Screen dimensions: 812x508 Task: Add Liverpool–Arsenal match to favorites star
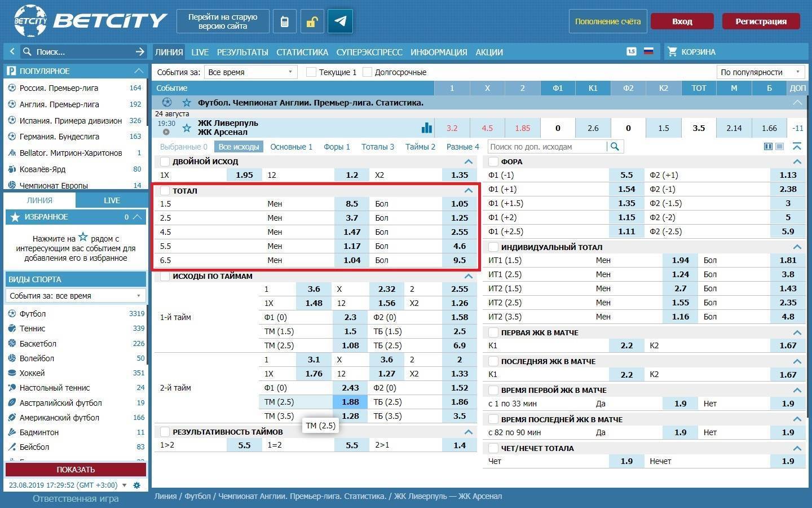click(x=187, y=128)
